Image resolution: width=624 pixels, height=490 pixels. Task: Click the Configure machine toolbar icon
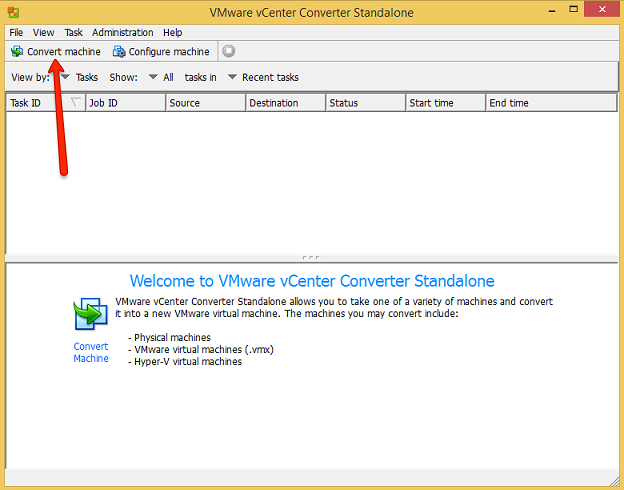(119, 51)
